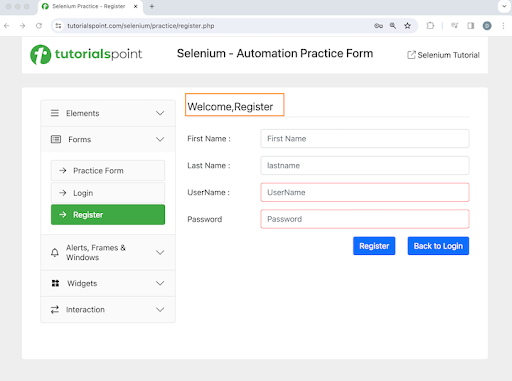Image resolution: width=512 pixels, height=381 pixels.
Task: Click the Password label text
Action: (x=205, y=219)
